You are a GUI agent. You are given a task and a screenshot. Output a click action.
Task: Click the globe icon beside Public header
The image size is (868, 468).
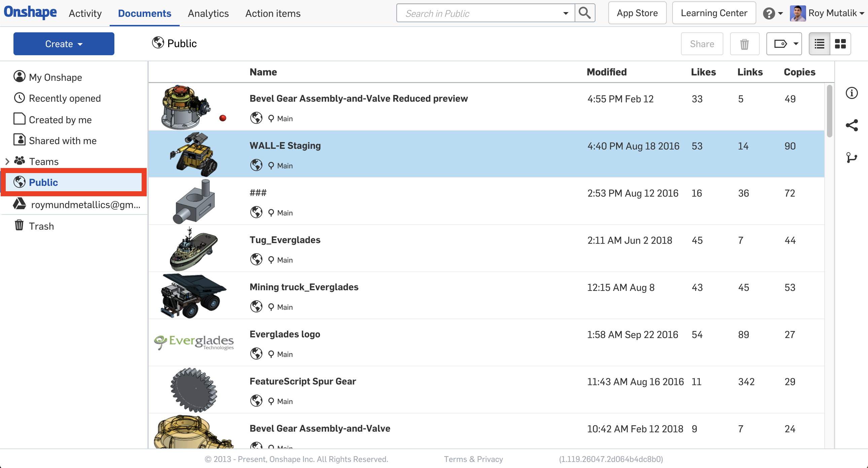click(158, 43)
